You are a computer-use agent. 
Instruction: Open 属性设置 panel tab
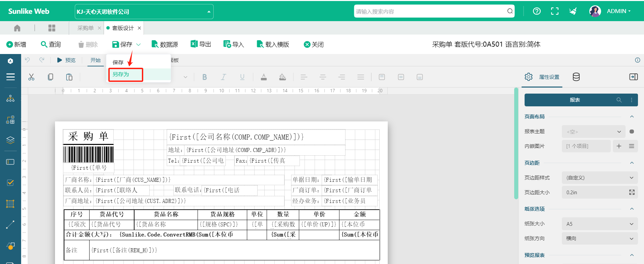coord(542,77)
